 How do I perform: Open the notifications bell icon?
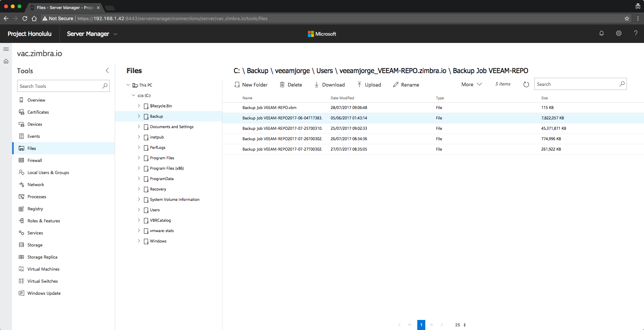601,33
